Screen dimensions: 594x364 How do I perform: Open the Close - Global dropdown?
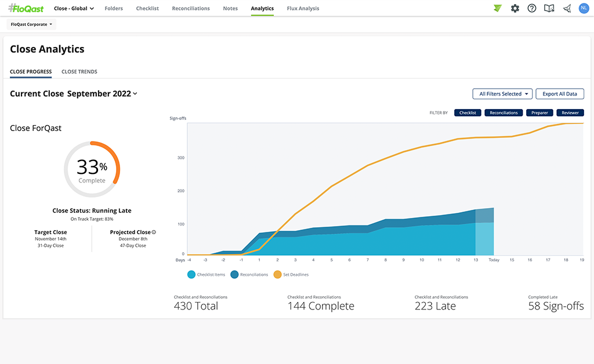click(x=74, y=8)
